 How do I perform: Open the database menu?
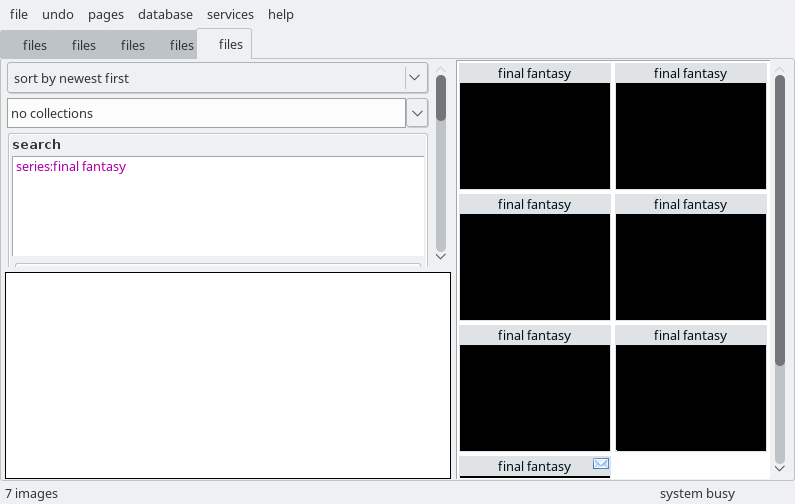tap(165, 14)
